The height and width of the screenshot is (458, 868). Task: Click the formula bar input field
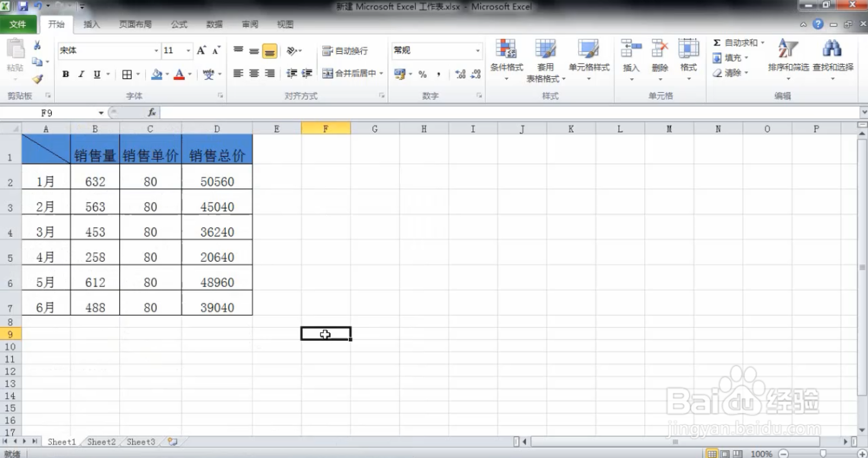click(510, 113)
